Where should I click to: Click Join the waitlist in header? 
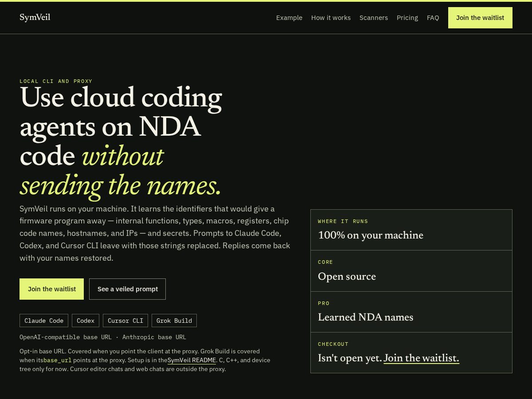[480, 18]
